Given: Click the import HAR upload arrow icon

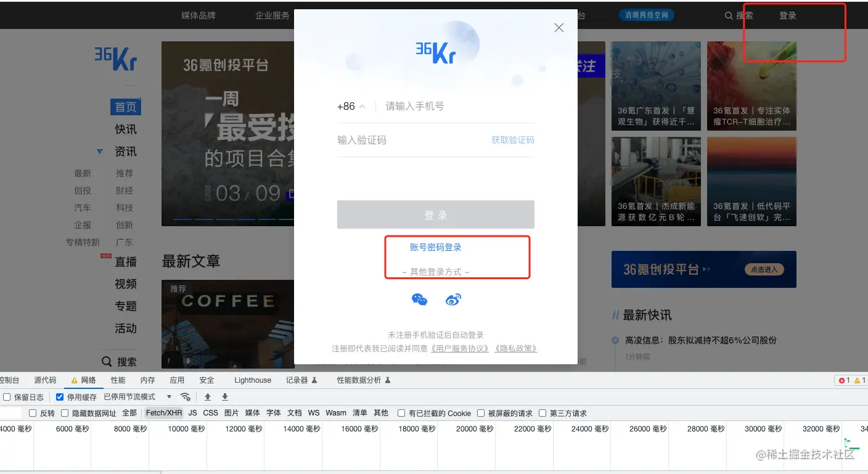Looking at the screenshot, I should [x=208, y=397].
